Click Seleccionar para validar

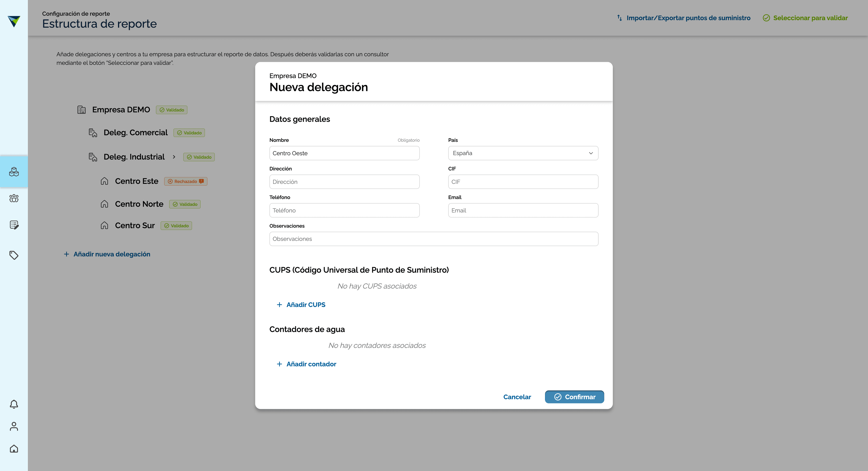pyautogui.click(x=805, y=18)
